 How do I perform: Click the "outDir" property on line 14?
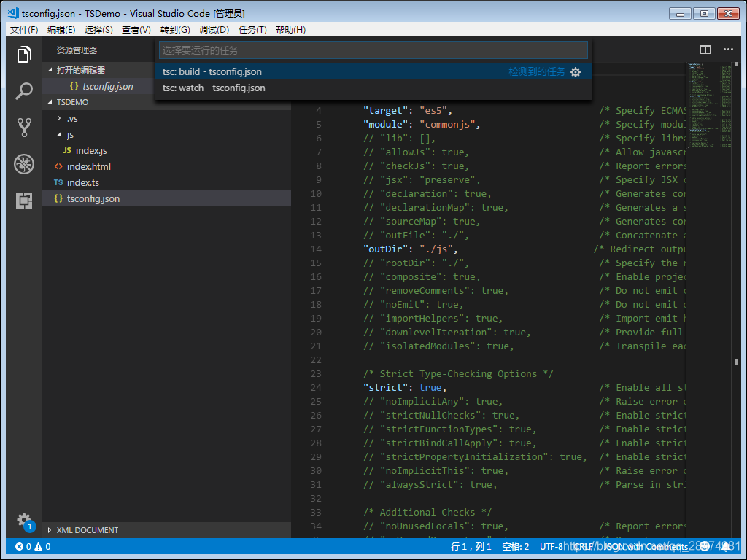385,249
